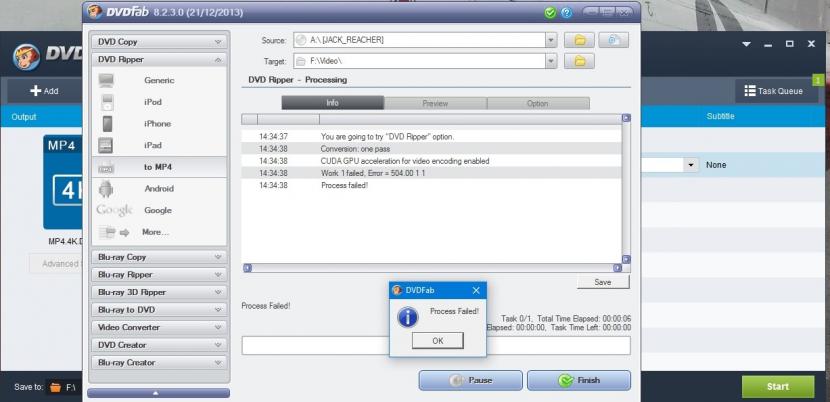This screenshot has width=830, height=402.
Task: Browse for source with the folder icon
Action: click(579, 40)
